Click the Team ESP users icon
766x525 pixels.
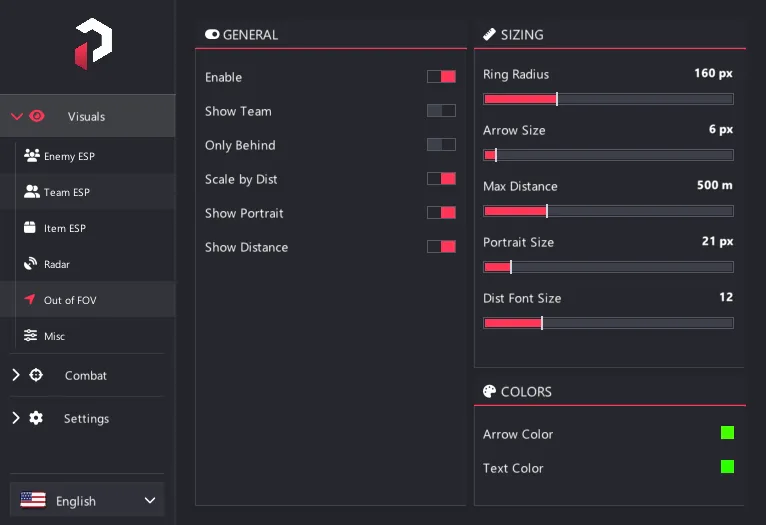coord(32,191)
